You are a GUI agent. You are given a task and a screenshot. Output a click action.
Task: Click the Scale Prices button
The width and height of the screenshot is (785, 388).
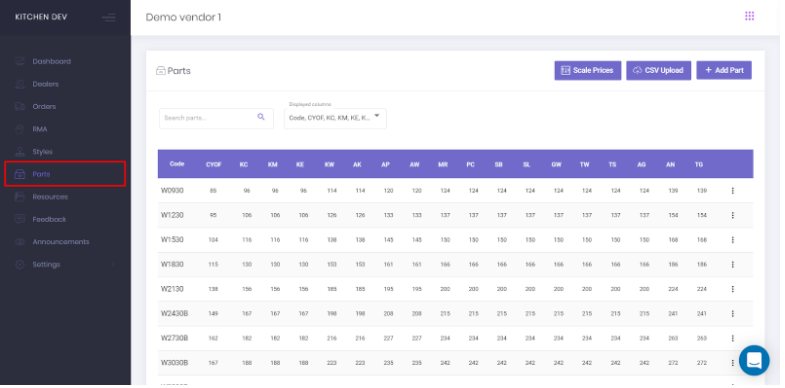tap(588, 71)
